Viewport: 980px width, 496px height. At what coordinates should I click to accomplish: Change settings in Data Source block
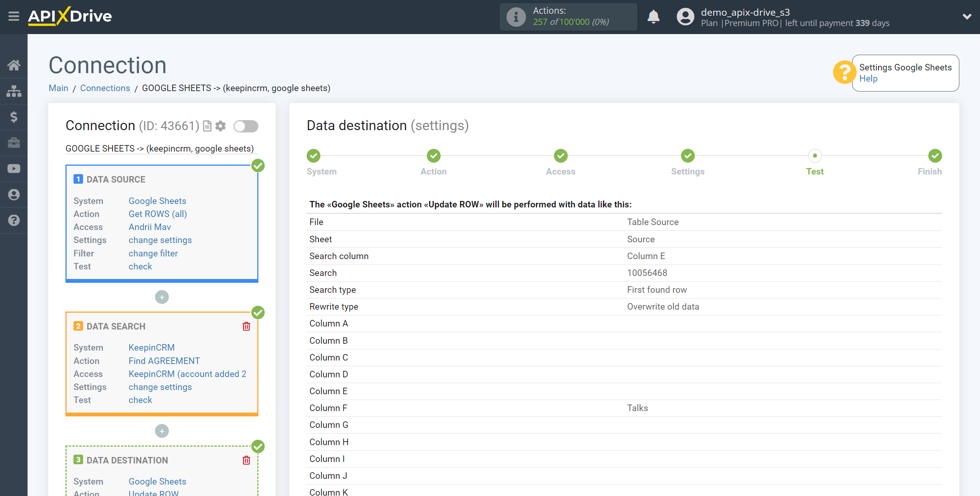160,240
